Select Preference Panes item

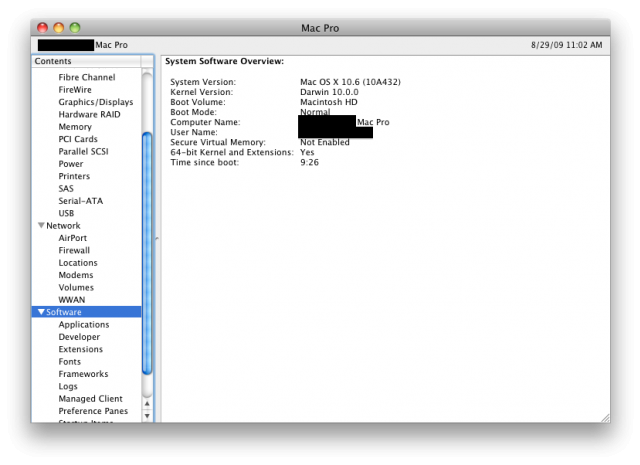pyautogui.click(x=93, y=411)
